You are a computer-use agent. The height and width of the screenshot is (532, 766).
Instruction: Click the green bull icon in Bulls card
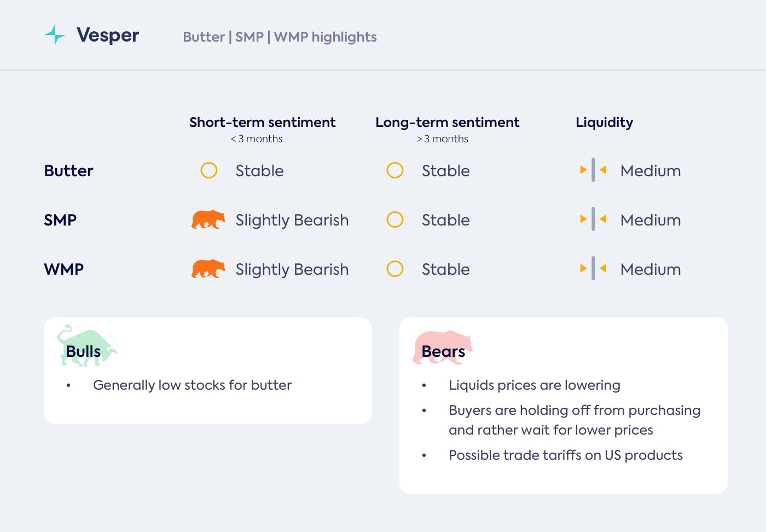(86, 345)
